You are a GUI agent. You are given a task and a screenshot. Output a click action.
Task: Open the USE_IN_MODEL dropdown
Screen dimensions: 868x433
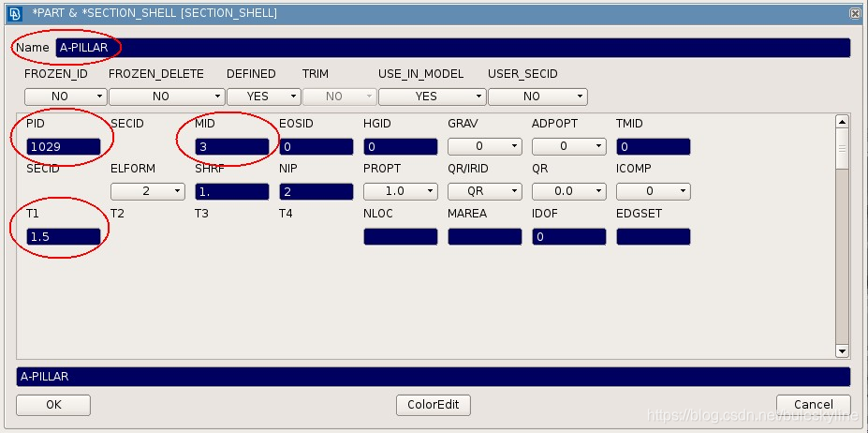pos(432,97)
